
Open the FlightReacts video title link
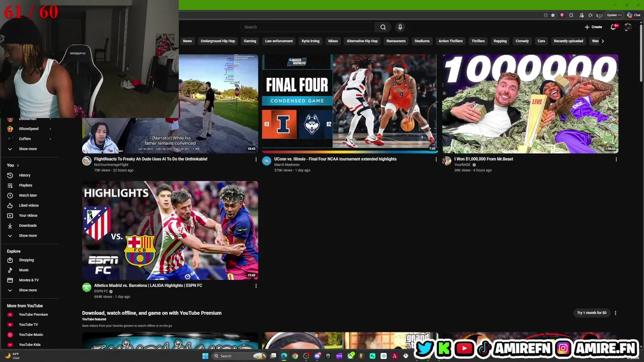pyautogui.click(x=150, y=159)
